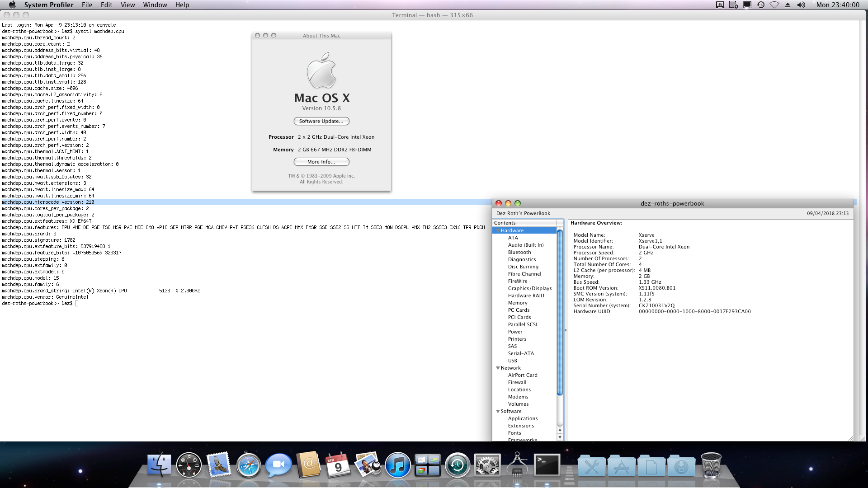Select the iTunes icon in Dock

(397, 465)
